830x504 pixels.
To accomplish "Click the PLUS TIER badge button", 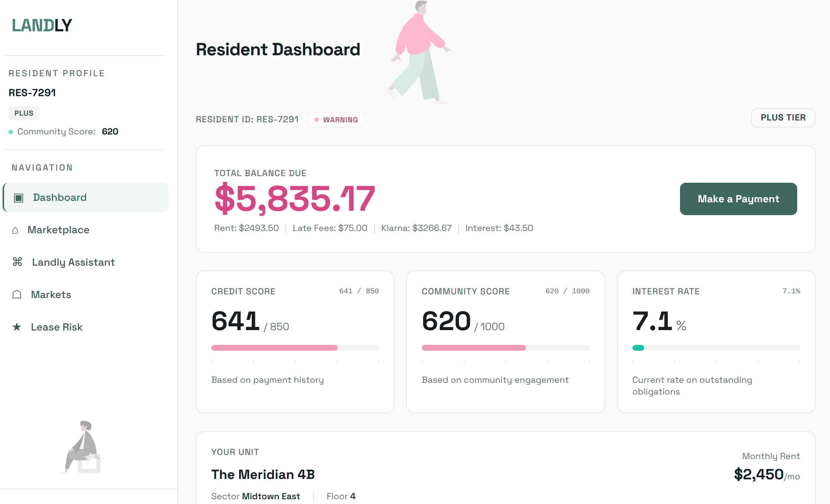I will [x=783, y=118].
